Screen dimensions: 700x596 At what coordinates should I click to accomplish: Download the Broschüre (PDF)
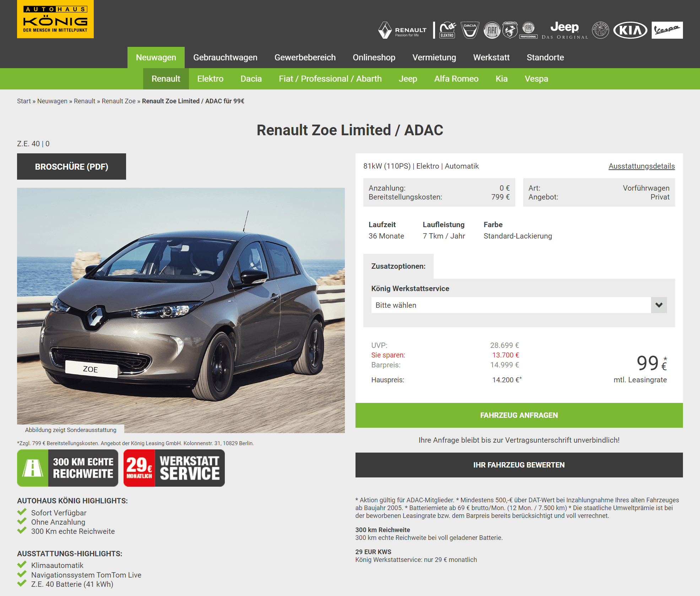coord(71,166)
